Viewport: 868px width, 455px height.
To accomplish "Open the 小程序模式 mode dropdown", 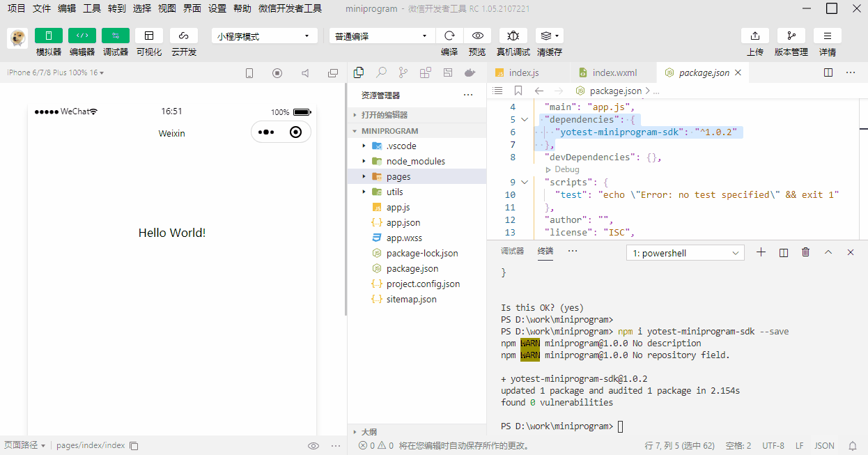I will point(265,36).
